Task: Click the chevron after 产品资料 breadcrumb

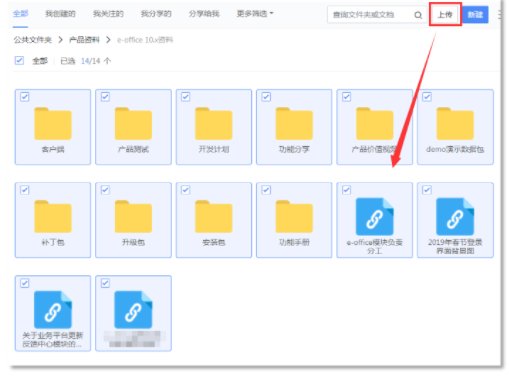Action: coord(108,40)
